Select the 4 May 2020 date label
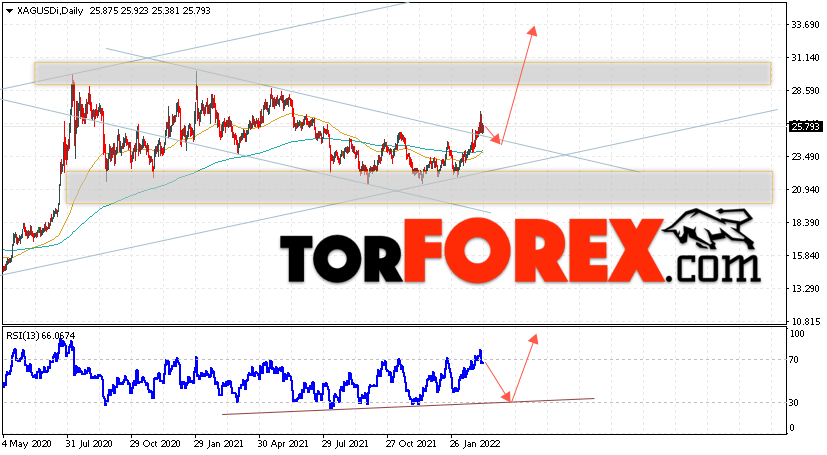The image size is (827, 455). (25, 444)
